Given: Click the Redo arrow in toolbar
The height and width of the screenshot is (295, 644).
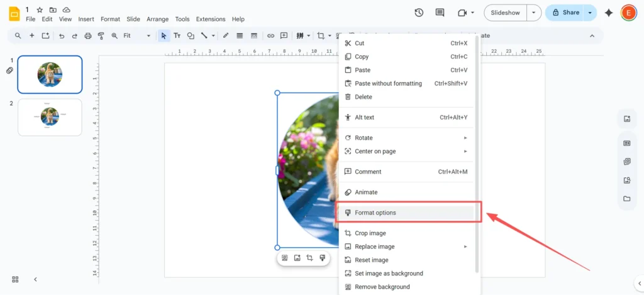Looking at the screenshot, I should click(x=75, y=36).
